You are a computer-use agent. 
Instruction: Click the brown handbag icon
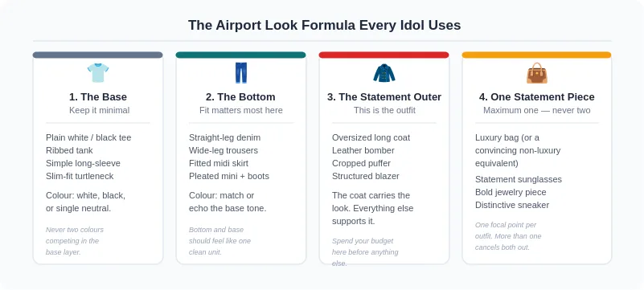tap(537, 73)
